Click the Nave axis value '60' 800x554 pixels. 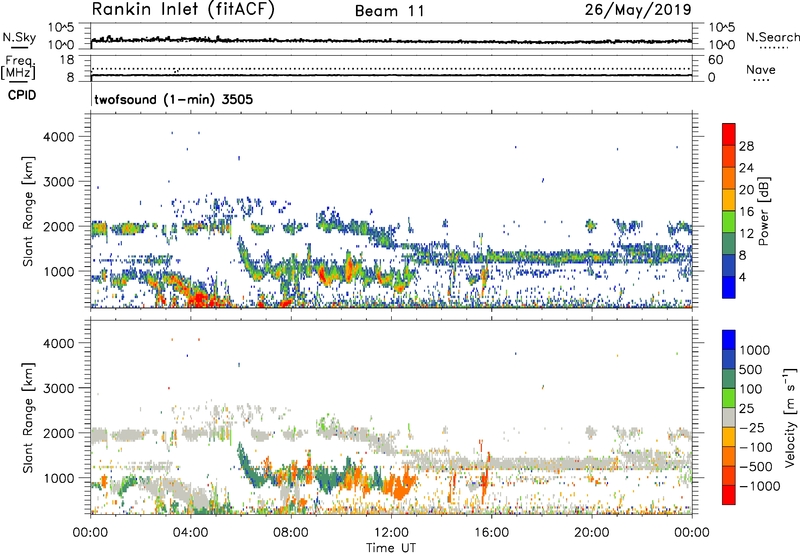(x=716, y=60)
